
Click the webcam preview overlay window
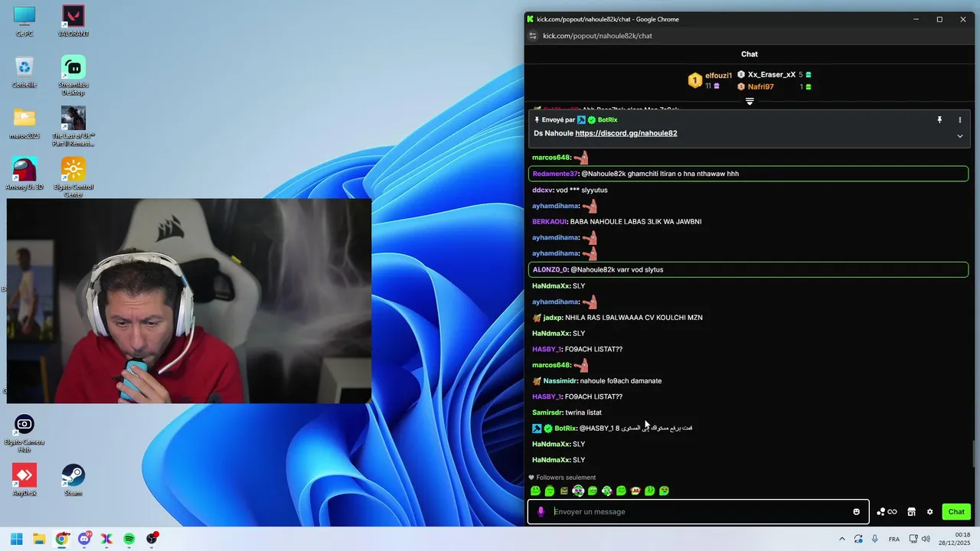(189, 301)
